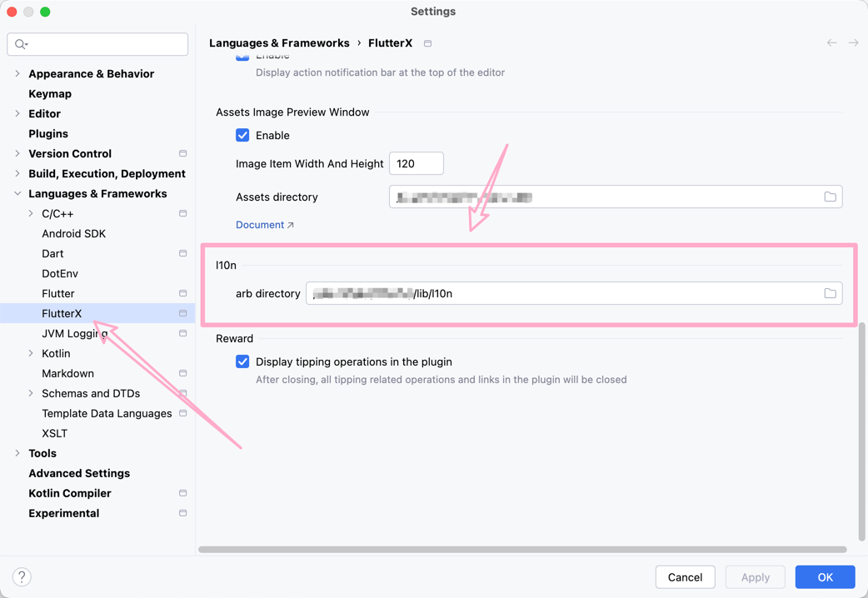Screen dimensions: 868x598
Task: Expand Appearance & Behavior section
Action: click(x=17, y=73)
